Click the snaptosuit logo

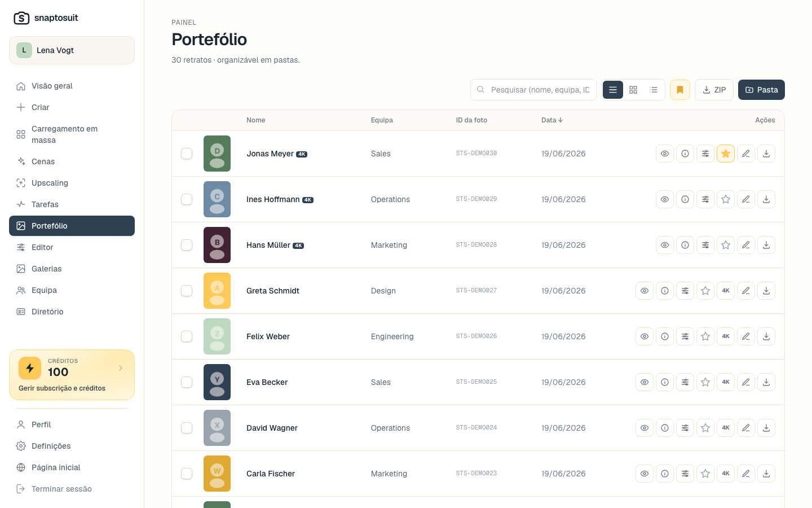(x=46, y=18)
